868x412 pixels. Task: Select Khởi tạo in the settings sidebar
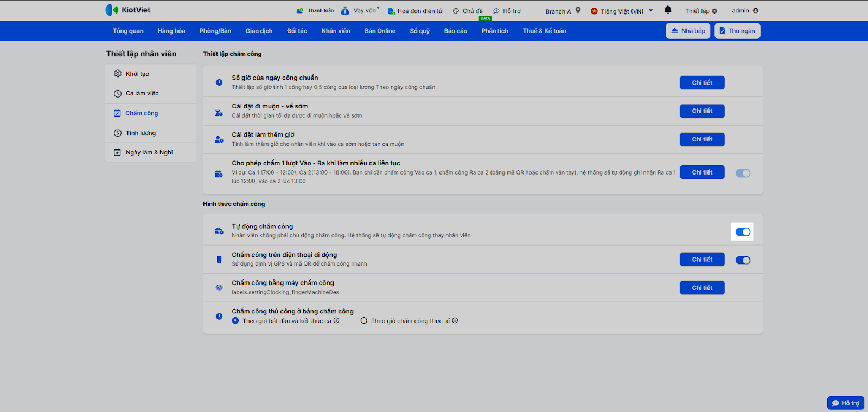pyautogui.click(x=150, y=74)
